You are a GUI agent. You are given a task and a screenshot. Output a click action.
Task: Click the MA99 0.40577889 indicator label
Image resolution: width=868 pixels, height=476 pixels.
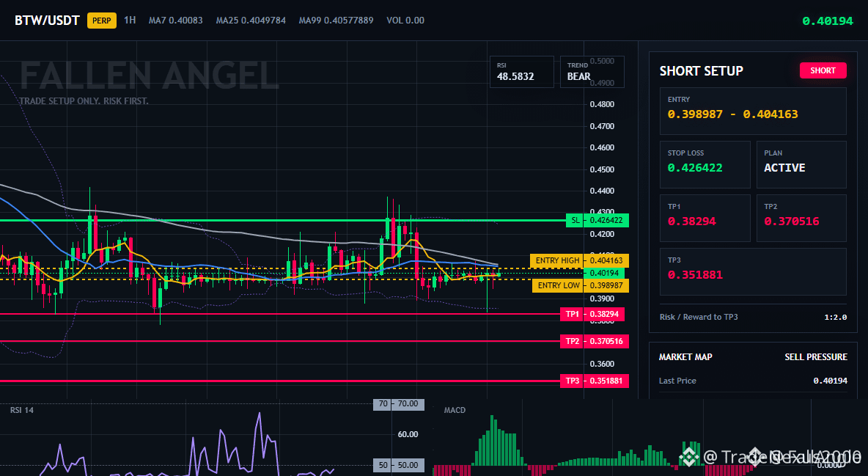336,21
